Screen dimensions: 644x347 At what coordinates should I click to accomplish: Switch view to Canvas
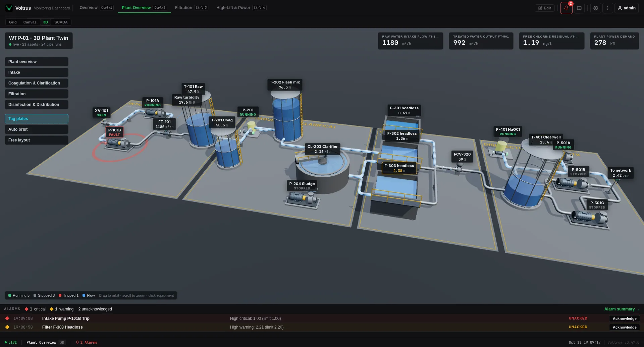(30, 22)
